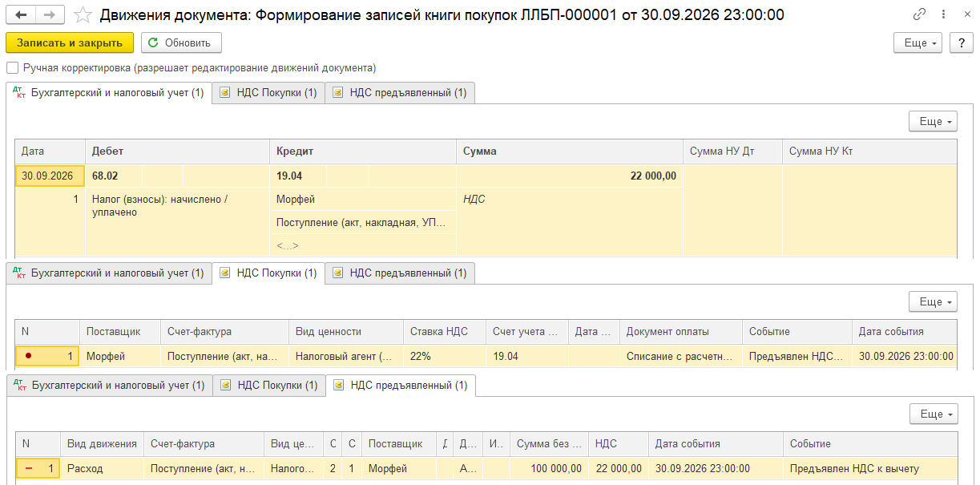This screenshot has height=485, width=980.
Task: Open Еще menu above the НДС Покупки table
Action: (933, 301)
